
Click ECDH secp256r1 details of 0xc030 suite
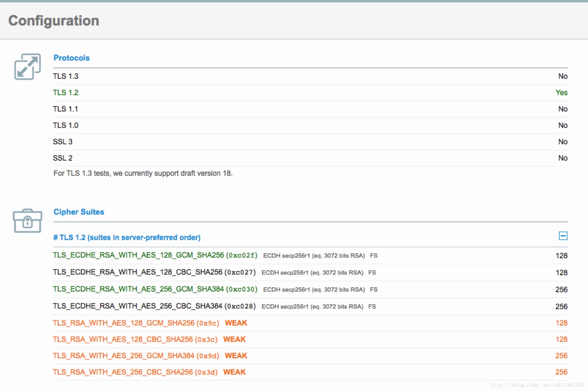point(314,289)
